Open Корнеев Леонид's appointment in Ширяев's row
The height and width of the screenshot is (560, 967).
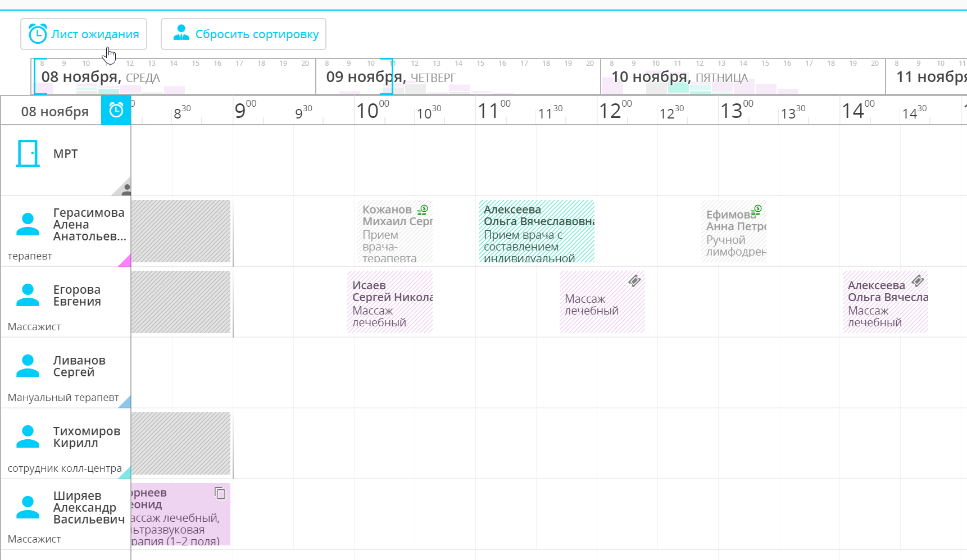[x=181, y=515]
